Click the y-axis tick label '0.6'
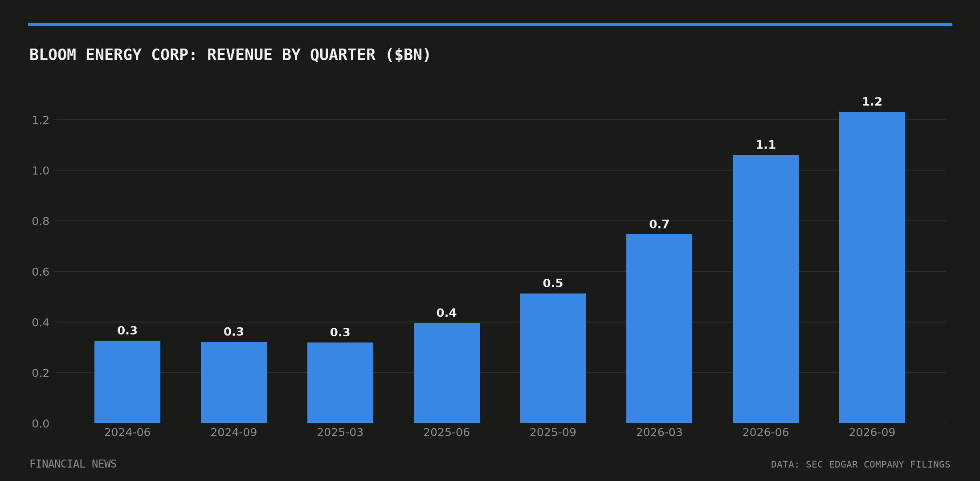The height and width of the screenshot is (481, 980). point(41,272)
